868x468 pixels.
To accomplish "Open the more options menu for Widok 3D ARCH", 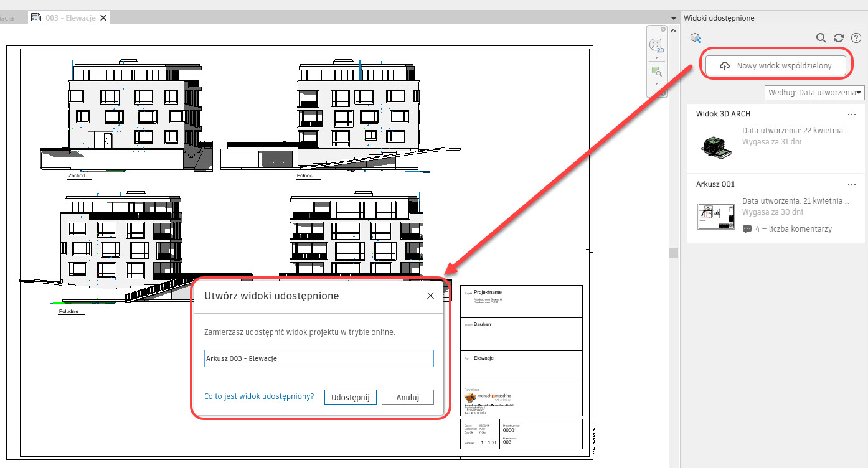I will 852,115.
